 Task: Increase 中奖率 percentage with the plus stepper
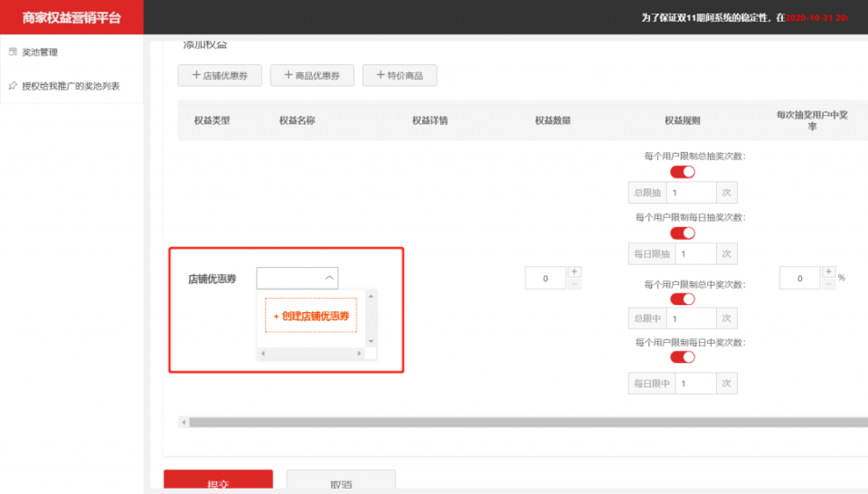click(828, 271)
